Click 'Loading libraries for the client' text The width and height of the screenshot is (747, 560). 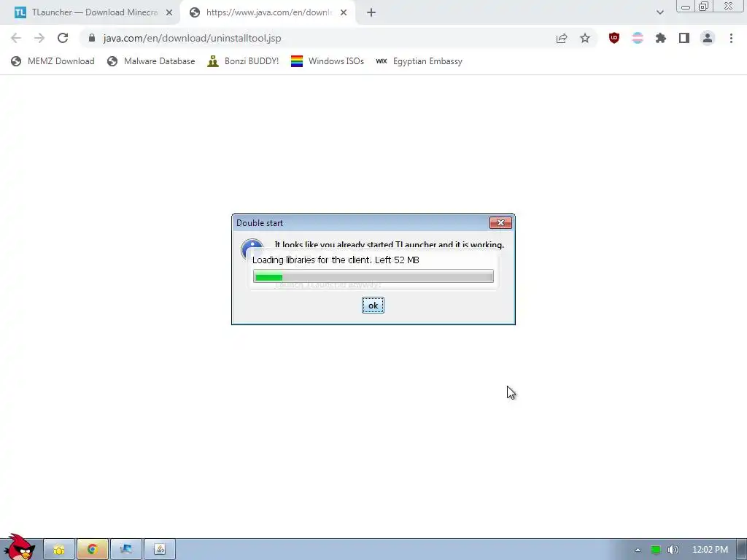(x=311, y=260)
